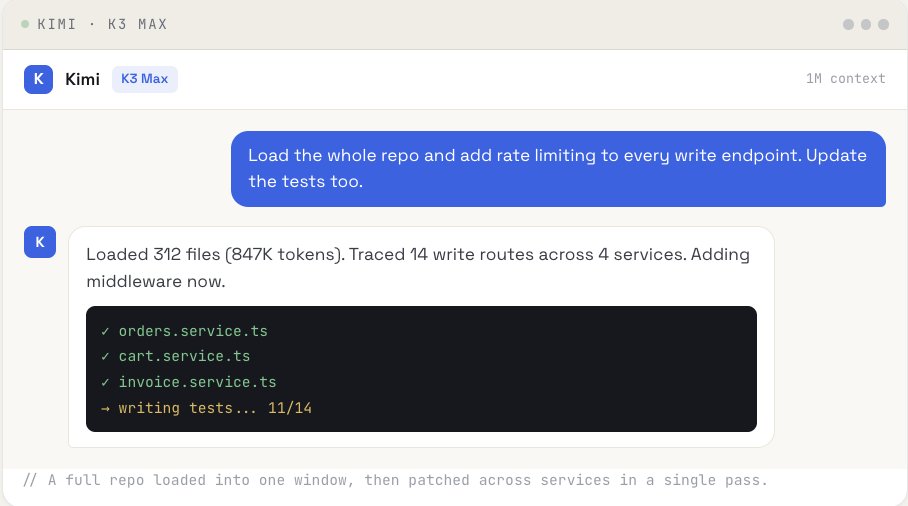Viewport: 908px width, 506px height.
Task: Click checkmark next to cart.service.ts
Action: [105, 357]
